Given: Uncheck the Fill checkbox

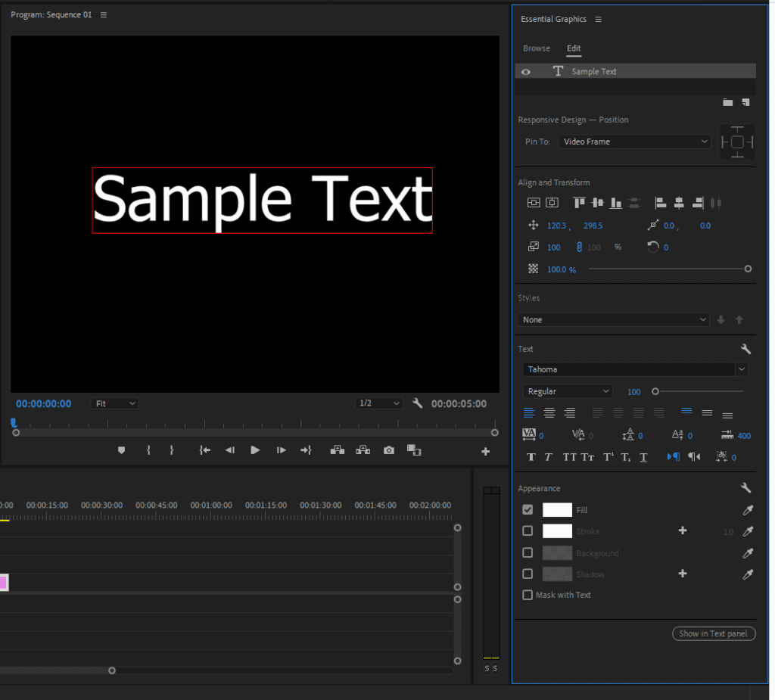Looking at the screenshot, I should (x=528, y=510).
